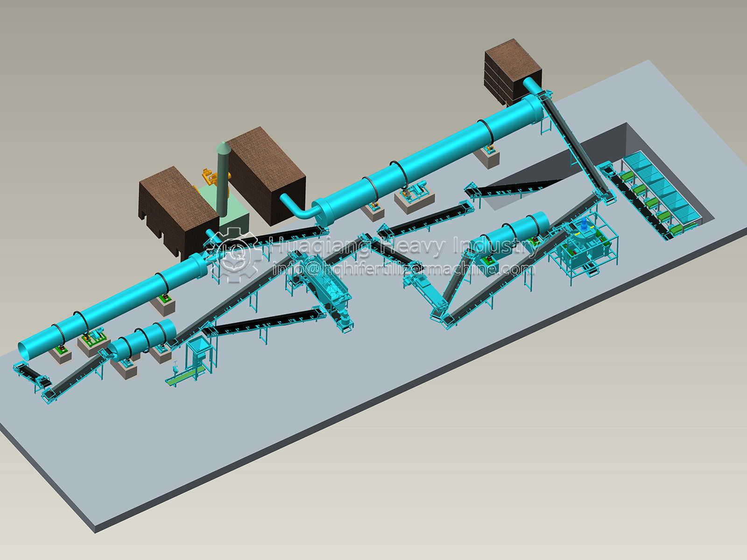
Task: Click the Huaqiang Heavy Industry watermark text
Action: (405, 246)
